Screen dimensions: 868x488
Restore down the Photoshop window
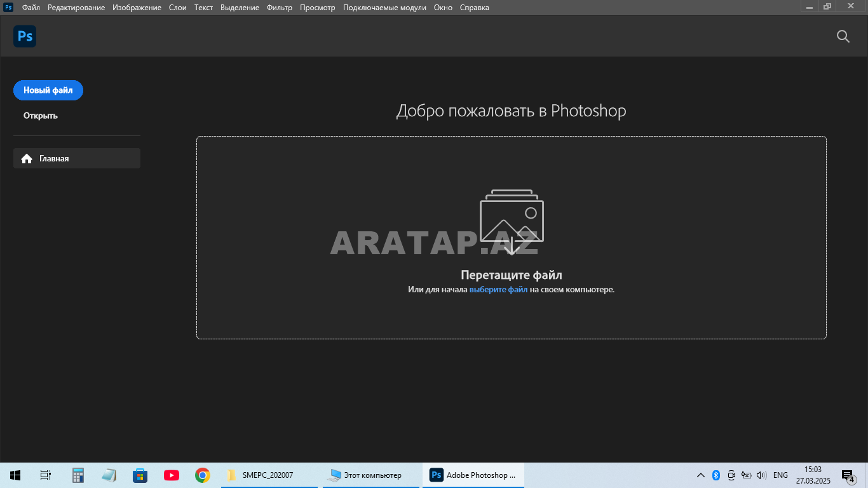point(827,6)
